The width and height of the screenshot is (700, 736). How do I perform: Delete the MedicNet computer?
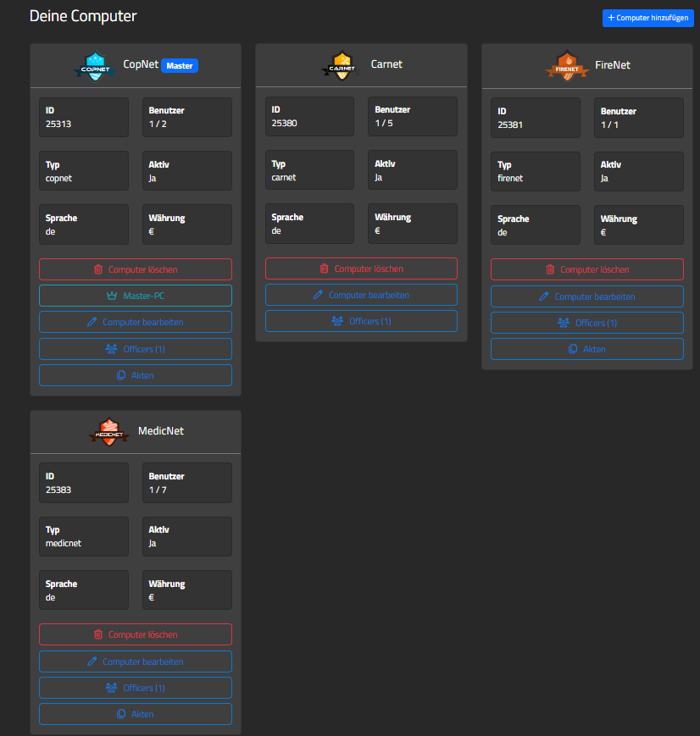click(x=136, y=634)
